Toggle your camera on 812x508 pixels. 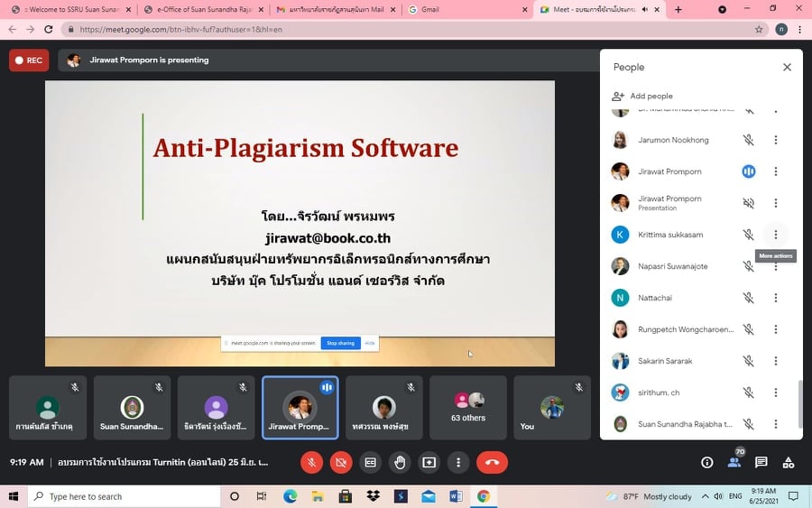341,462
